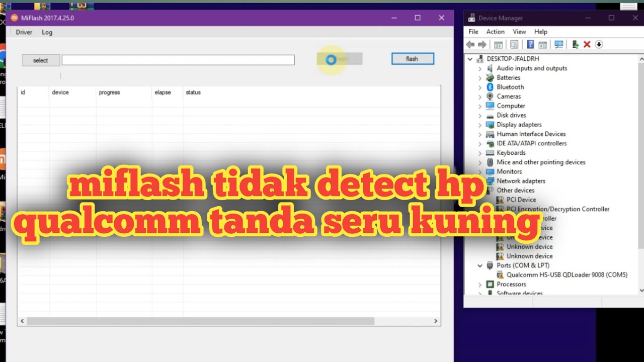Screen dimensions: 644x362
Task: Click Back arrow in Device Manager toolbar
Action: (470, 44)
